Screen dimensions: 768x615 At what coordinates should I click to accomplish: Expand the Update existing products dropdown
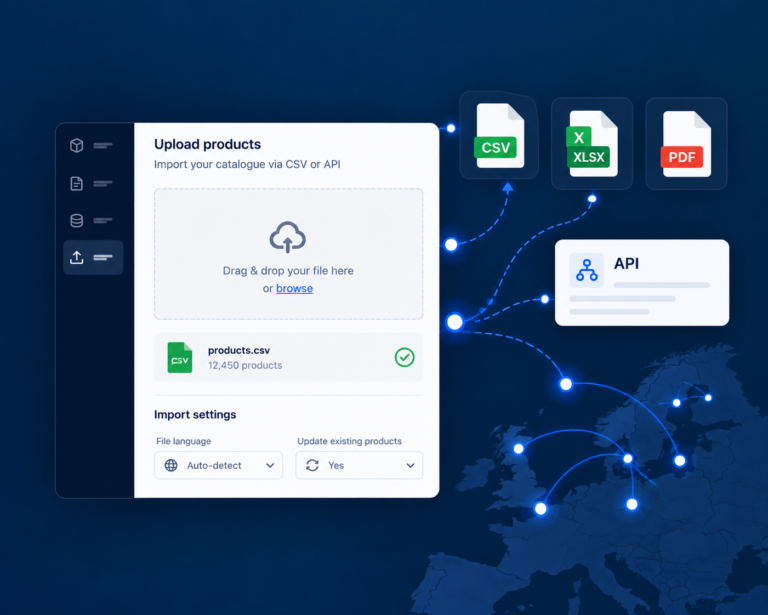pyautogui.click(x=359, y=465)
